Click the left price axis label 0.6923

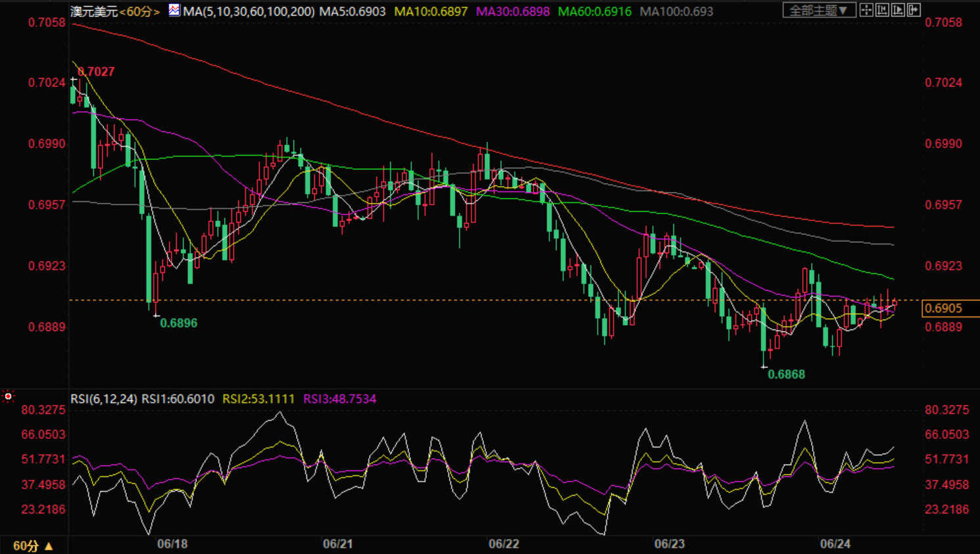tap(47, 265)
